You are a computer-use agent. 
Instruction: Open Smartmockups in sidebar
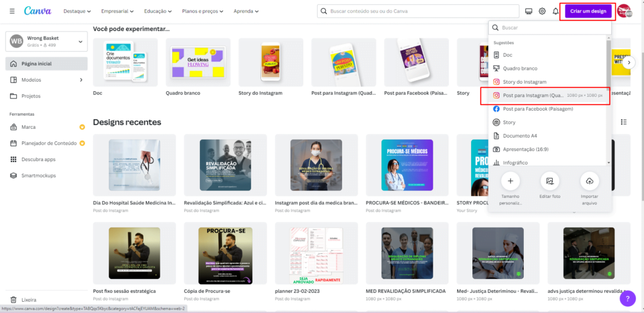point(47,175)
